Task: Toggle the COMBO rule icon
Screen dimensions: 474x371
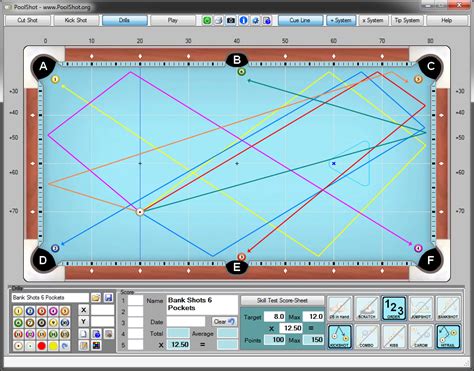Action: point(367,337)
